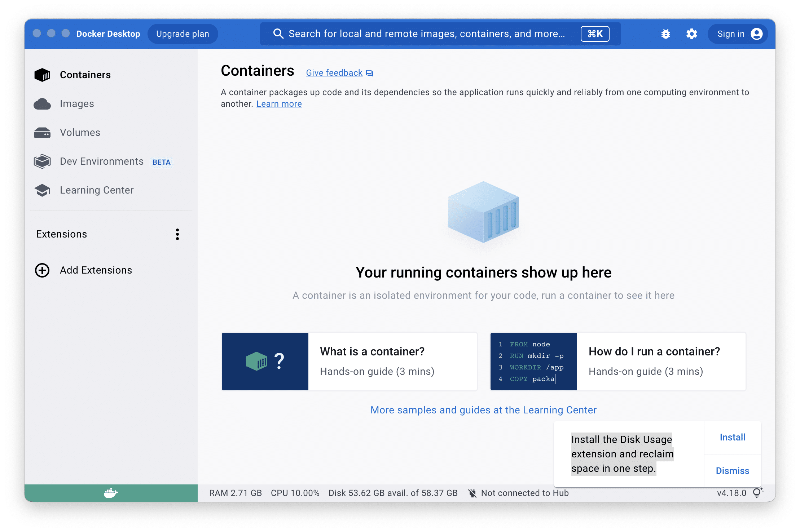Open settings via the gear icon
Viewport: 800px width, 532px height.
tap(691, 34)
